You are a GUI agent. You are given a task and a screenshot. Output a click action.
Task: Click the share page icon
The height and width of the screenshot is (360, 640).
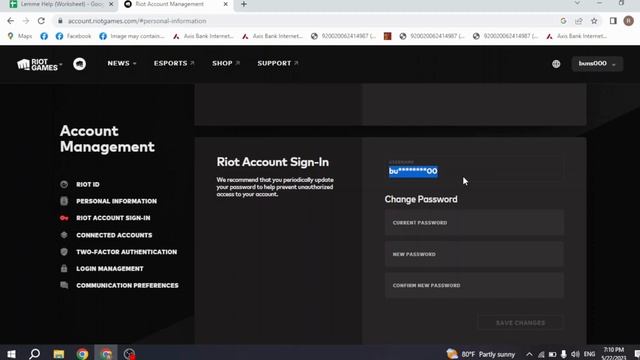(x=579, y=21)
